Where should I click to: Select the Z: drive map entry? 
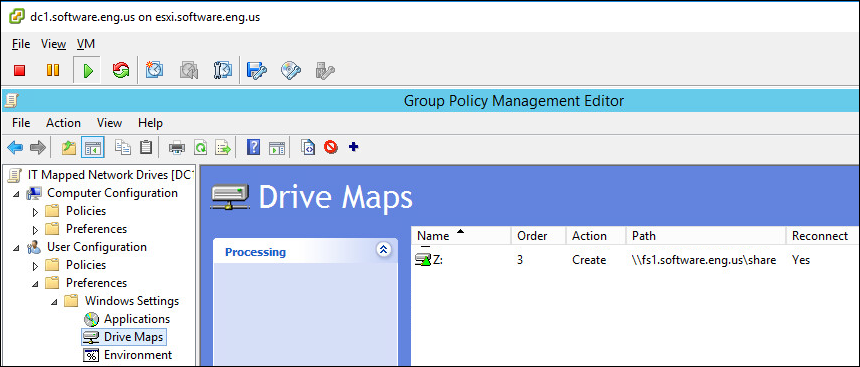(x=429, y=260)
